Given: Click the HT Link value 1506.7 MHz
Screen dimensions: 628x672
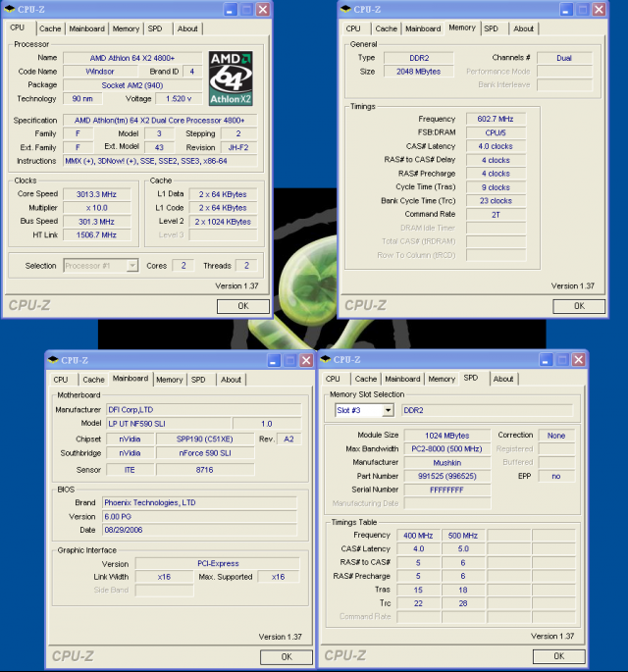Looking at the screenshot, I should [96, 234].
